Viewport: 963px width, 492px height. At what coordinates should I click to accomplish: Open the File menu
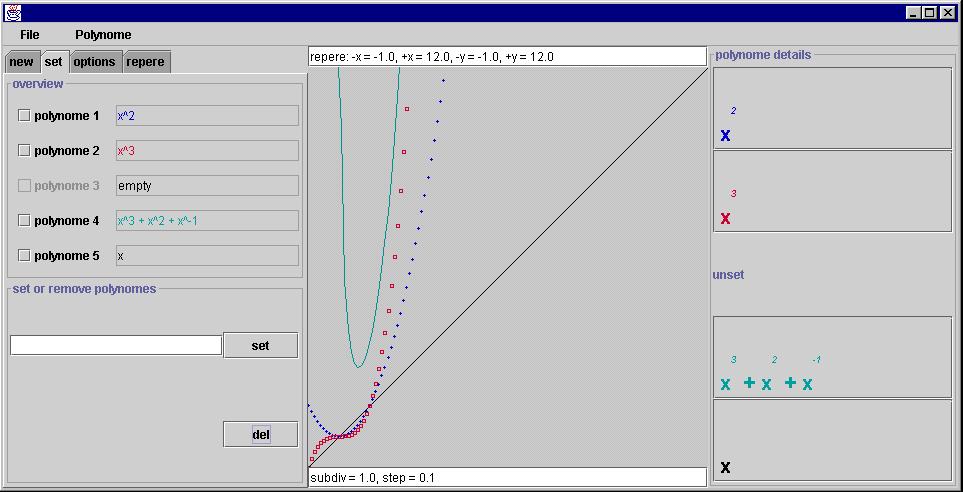29,35
